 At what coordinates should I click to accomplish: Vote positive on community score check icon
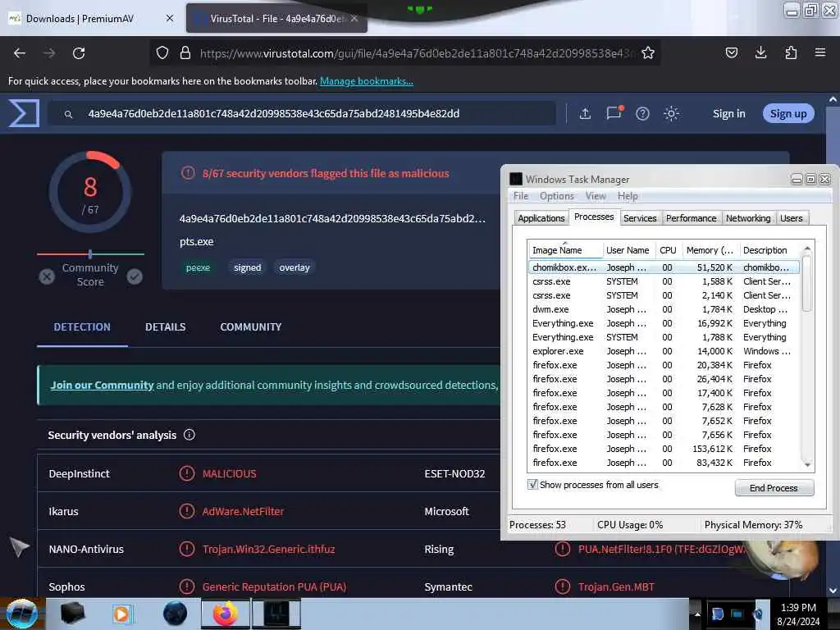coord(135,276)
